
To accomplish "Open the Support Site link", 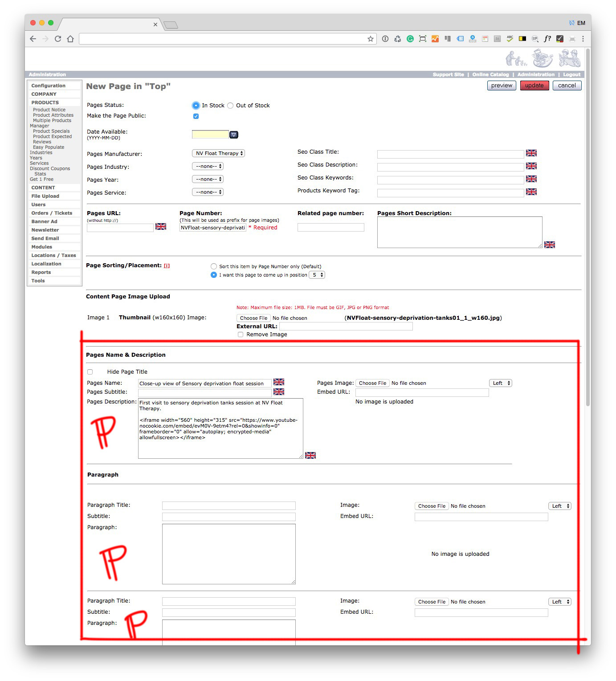I will 448,74.
